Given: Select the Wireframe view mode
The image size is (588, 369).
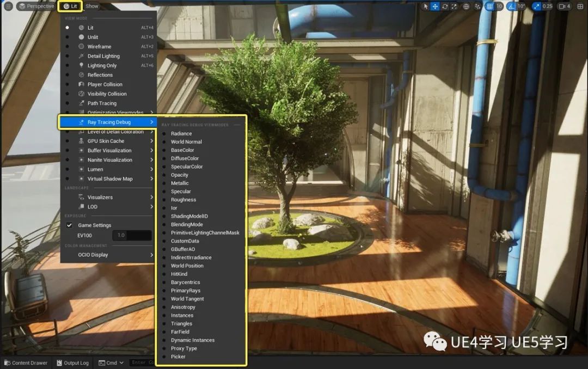Looking at the screenshot, I should (x=99, y=47).
